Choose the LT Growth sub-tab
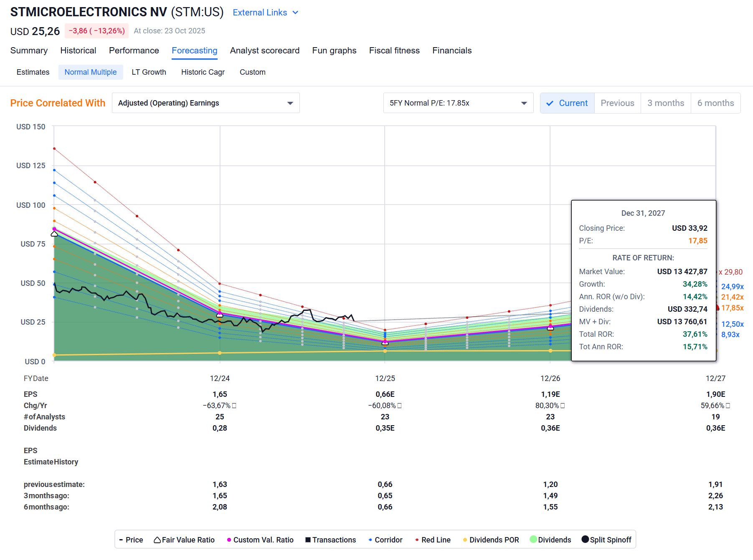Viewport: 753px width, 560px height. pyautogui.click(x=149, y=72)
